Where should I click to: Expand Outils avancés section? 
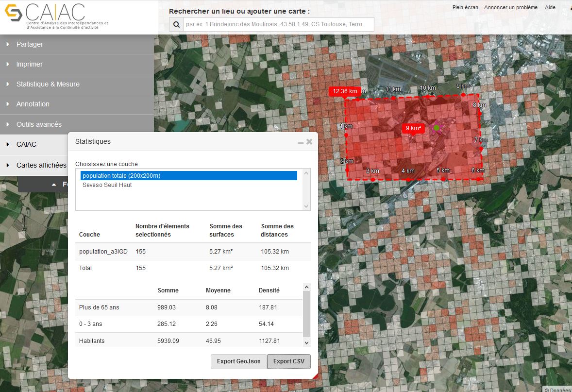coord(77,124)
